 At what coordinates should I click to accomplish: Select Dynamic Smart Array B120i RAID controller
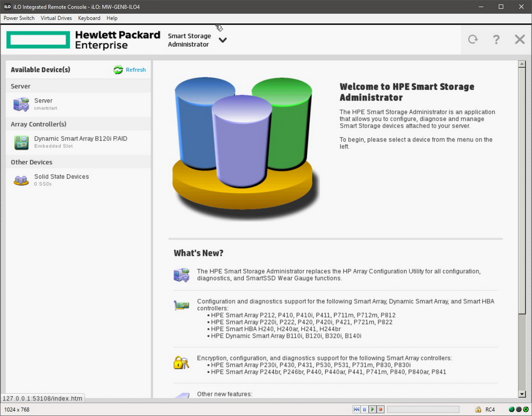[x=78, y=142]
